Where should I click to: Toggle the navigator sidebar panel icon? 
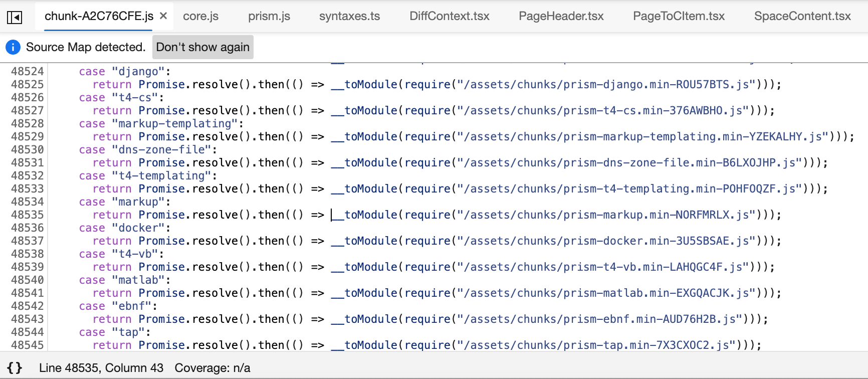pyautogui.click(x=15, y=18)
